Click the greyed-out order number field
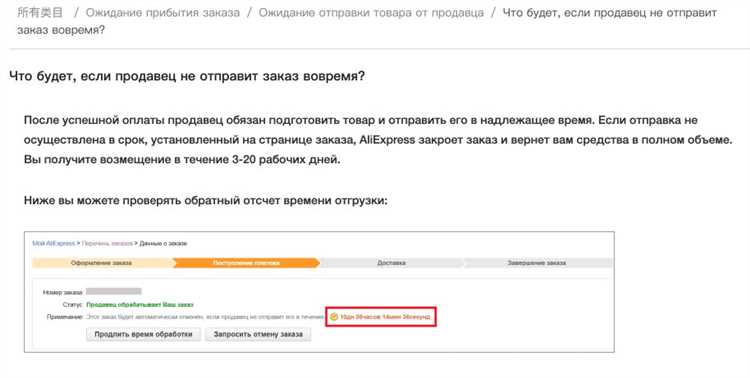This screenshot has width=750, height=378. pos(114,291)
